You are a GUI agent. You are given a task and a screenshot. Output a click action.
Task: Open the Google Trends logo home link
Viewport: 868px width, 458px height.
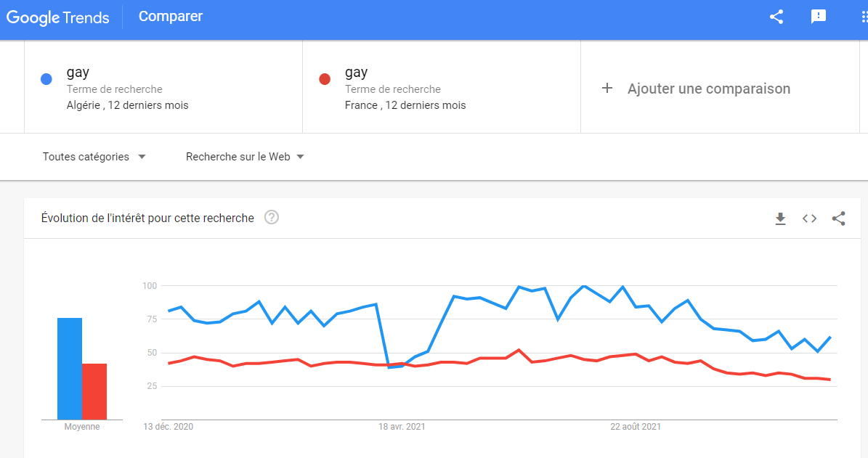point(57,17)
